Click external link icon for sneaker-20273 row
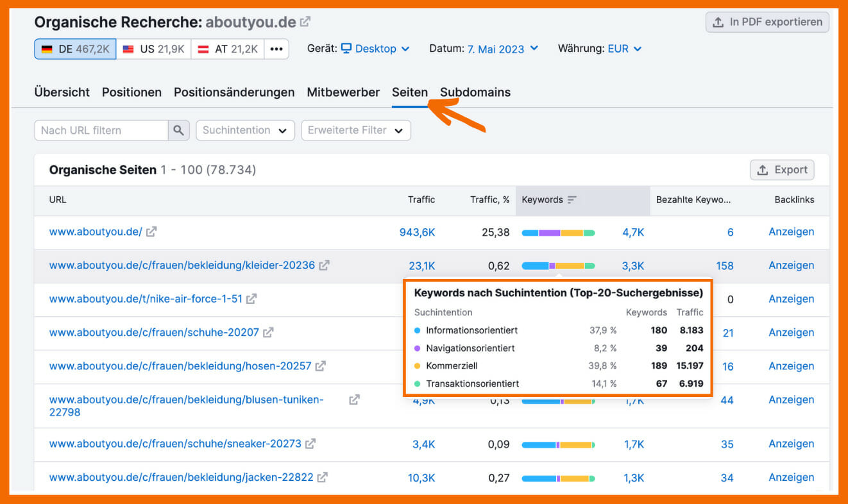Viewport: 848px width, 504px height. click(310, 444)
